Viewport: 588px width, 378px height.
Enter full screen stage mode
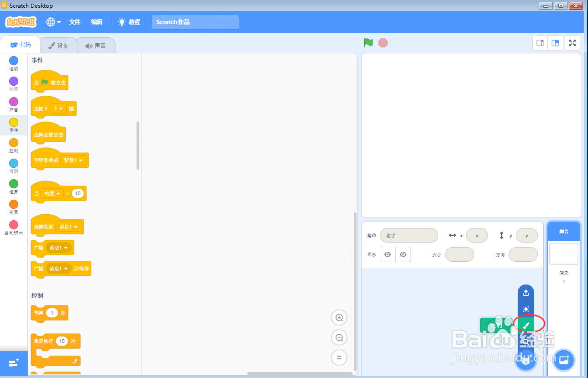[x=572, y=43]
